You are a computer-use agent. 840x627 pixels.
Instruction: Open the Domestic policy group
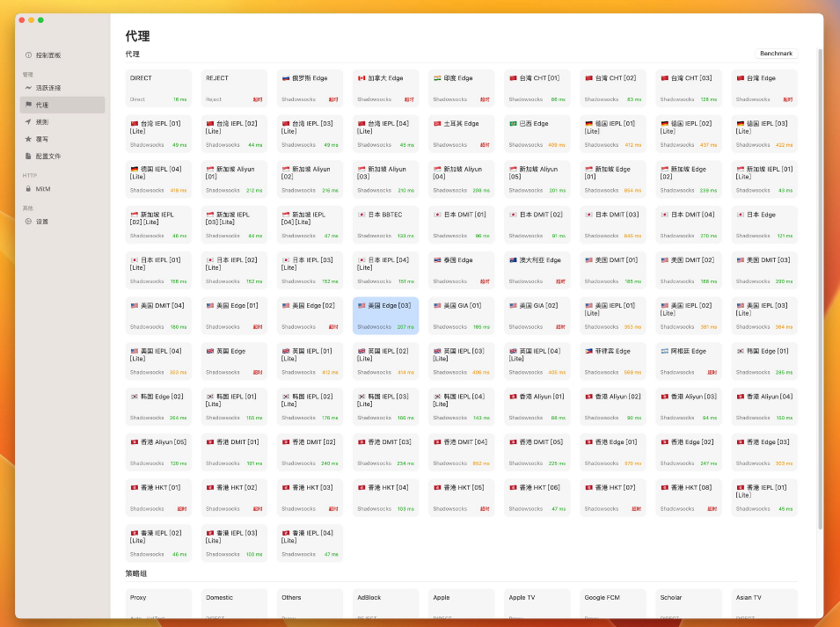click(234, 603)
